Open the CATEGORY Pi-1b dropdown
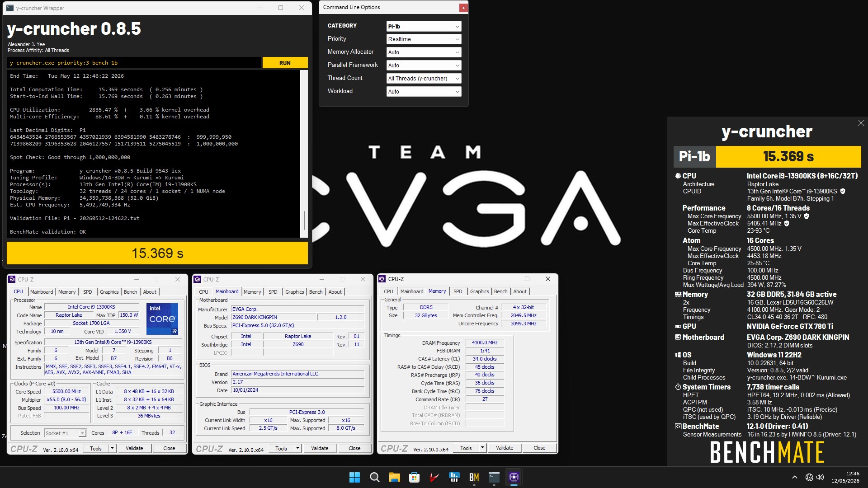 (x=424, y=26)
